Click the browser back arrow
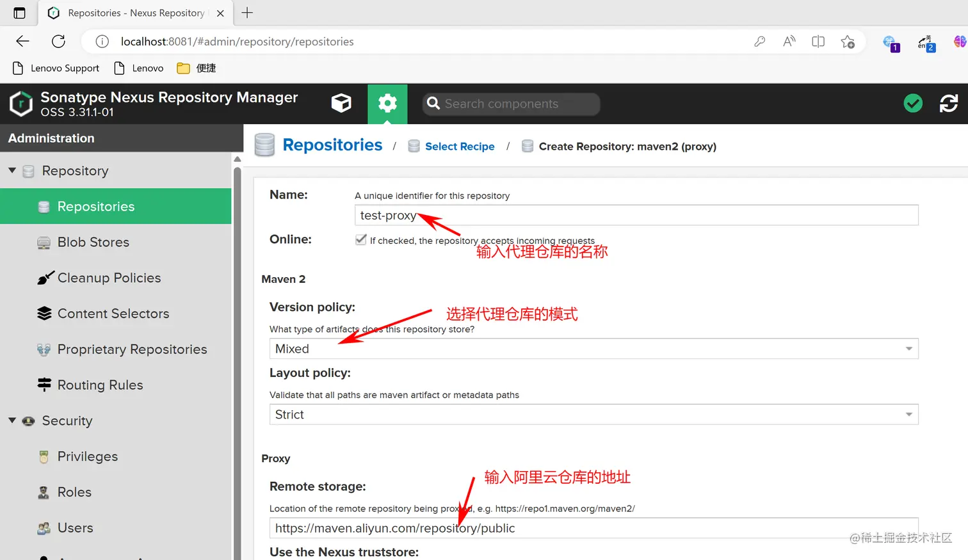This screenshot has height=560, width=968. pyautogui.click(x=23, y=42)
